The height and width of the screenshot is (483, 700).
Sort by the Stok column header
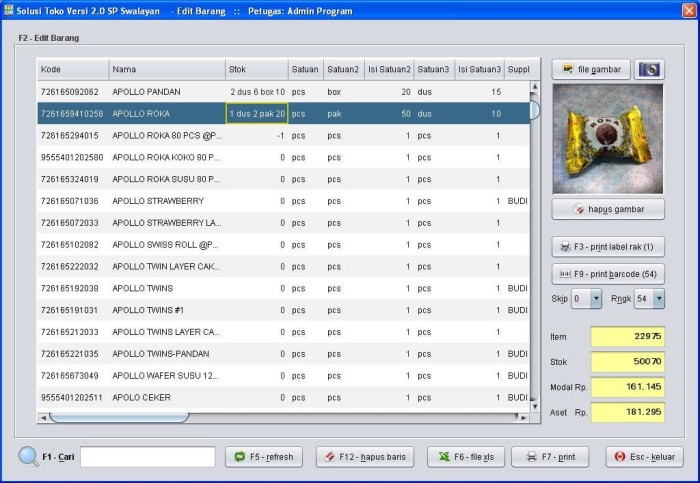257,70
